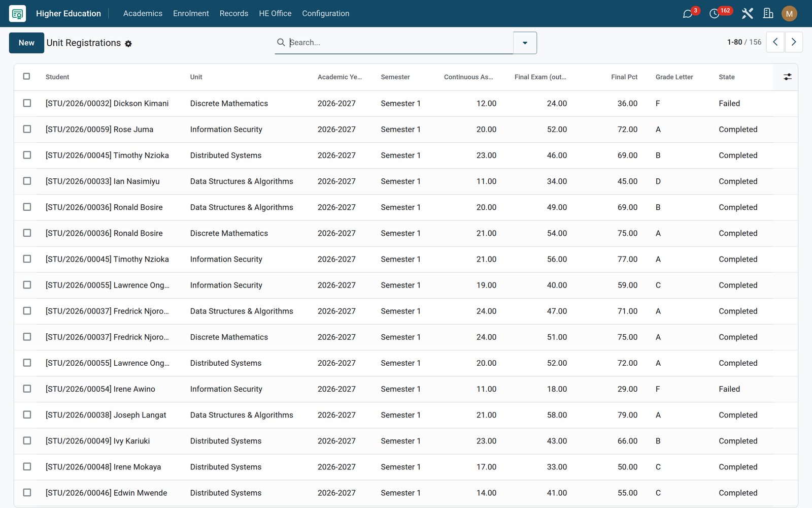Open the company switcher building icon

point(768,14)
